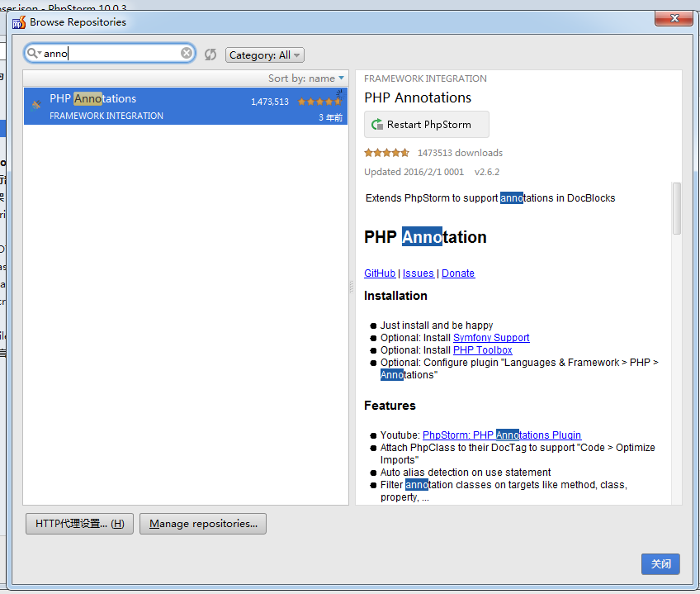Screen dimensions: 700x594
Task: Close the Browse Repositories dialog
Action: coord(674,18)
